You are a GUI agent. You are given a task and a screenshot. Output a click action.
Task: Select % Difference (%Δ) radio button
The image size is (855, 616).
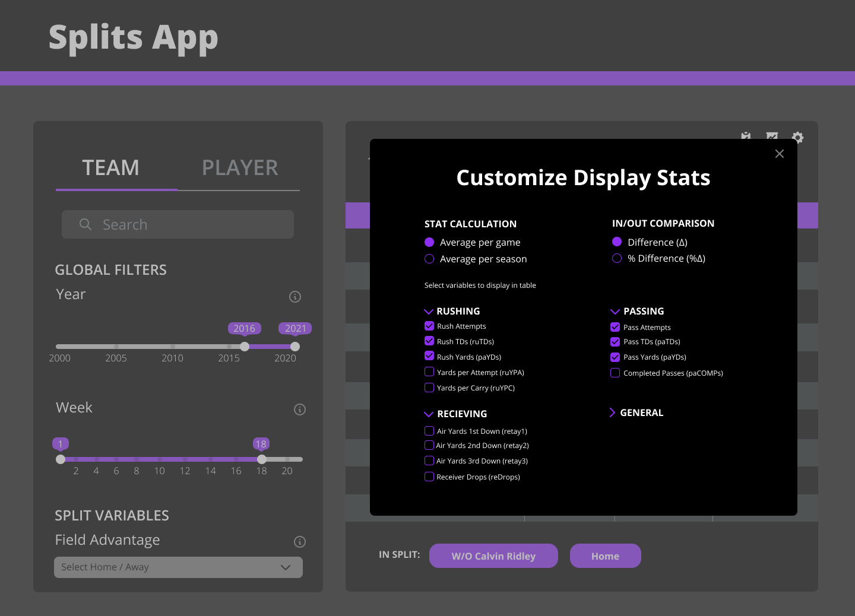coord(617,258)
